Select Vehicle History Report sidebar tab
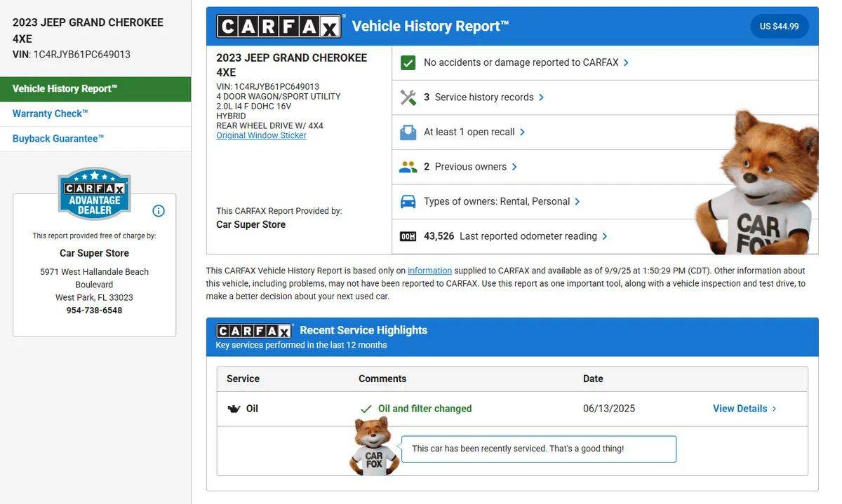The width and height of the screenshot is (842, 504). coord(95,89)
